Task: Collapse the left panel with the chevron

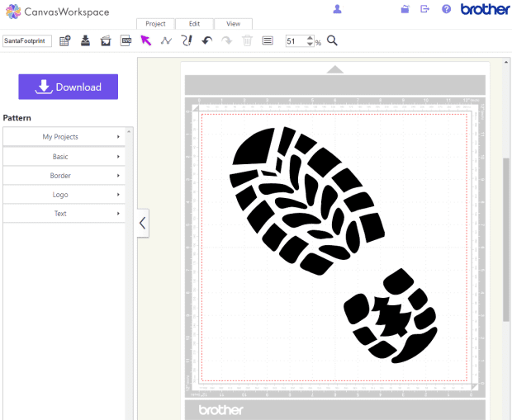Action: pos(143,224)
